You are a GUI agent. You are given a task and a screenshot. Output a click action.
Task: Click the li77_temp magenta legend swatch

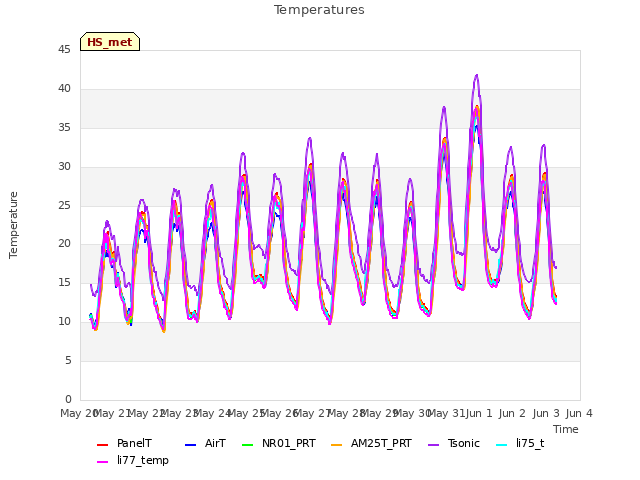(x=102, y=462)
